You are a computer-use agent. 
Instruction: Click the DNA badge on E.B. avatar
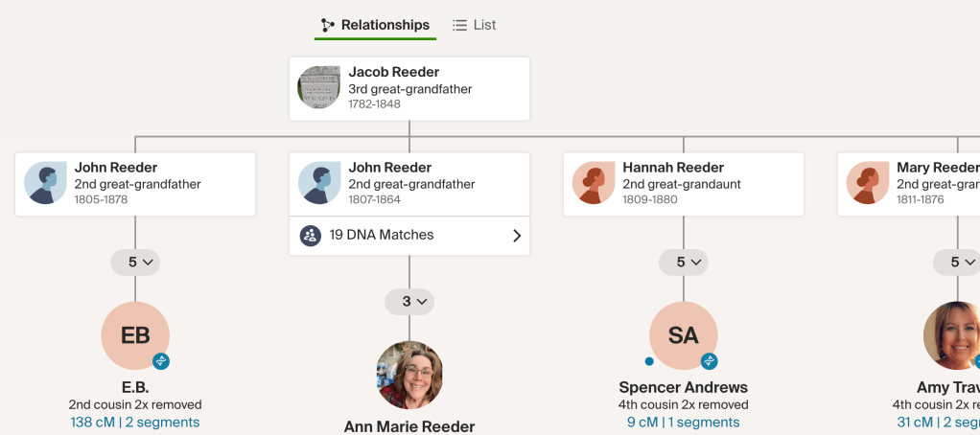click(x=161, y=361)
